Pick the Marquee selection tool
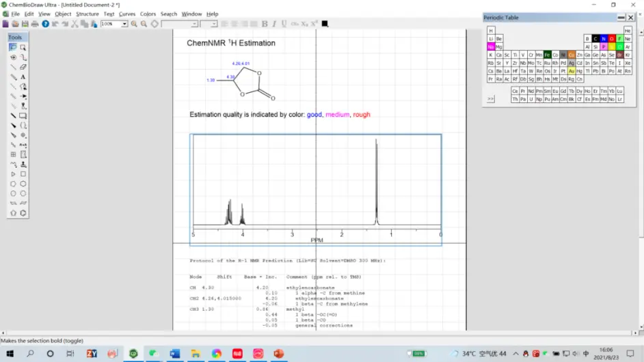Image resolution: width=644 pixels, height=362 pixels. (x=23, y=47)
